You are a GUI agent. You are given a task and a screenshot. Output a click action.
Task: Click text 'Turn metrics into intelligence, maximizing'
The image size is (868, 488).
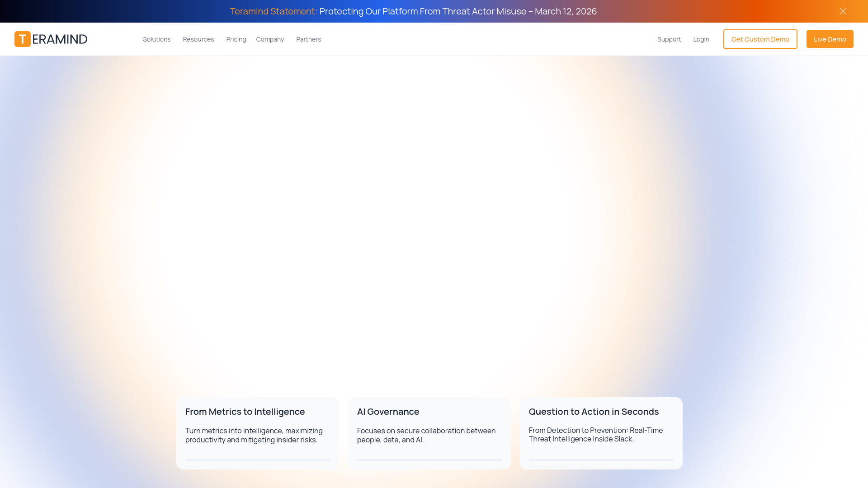point(254,431)
